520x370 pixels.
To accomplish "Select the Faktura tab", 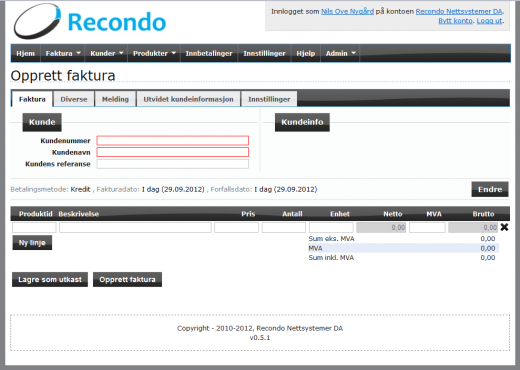I will pyautogui.click(x=32, y=99).
